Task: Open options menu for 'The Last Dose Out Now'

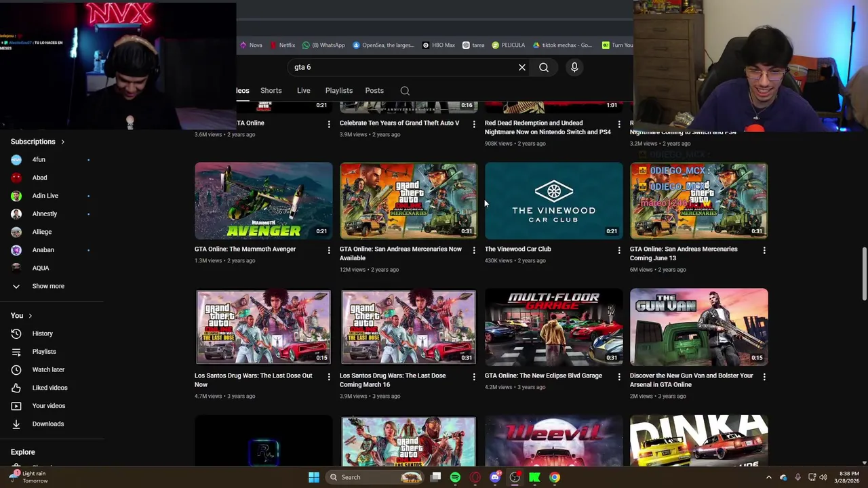Action: point(329,377)
